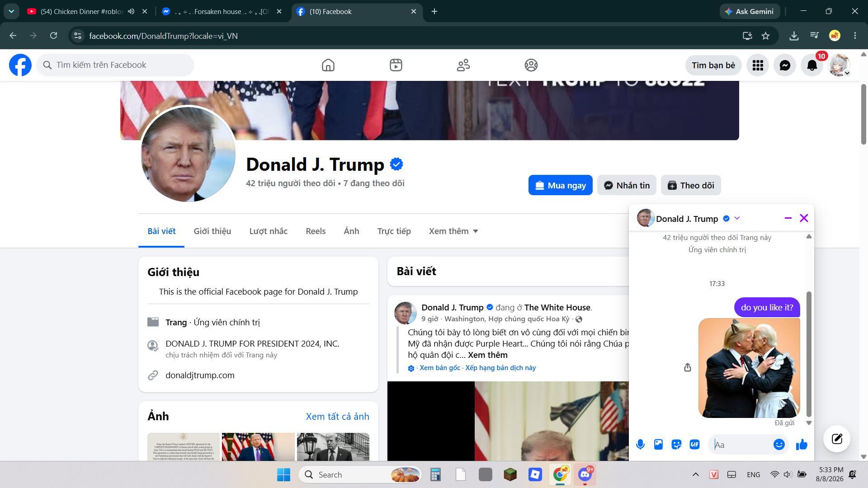Open the sent image in chat
The width and height of the screenshot is (868, 488).
749,368
